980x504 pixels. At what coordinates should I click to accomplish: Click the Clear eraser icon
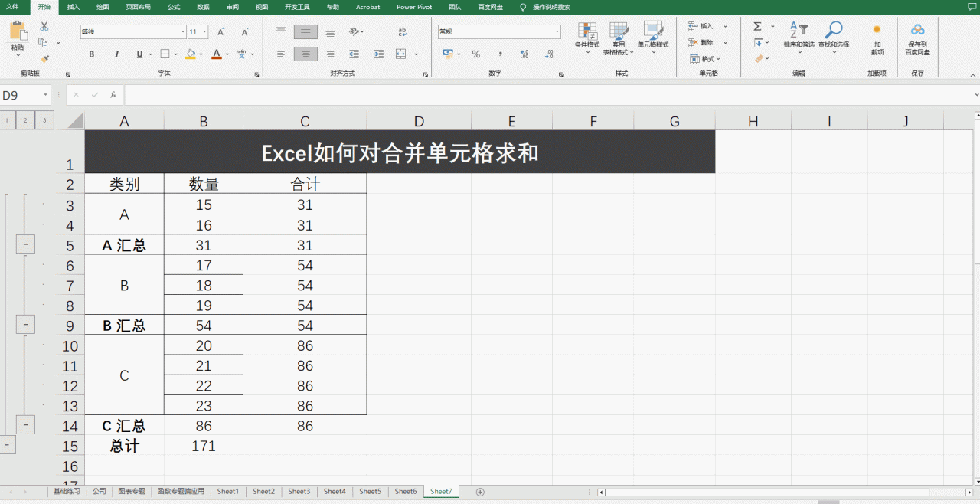[759, 58]
